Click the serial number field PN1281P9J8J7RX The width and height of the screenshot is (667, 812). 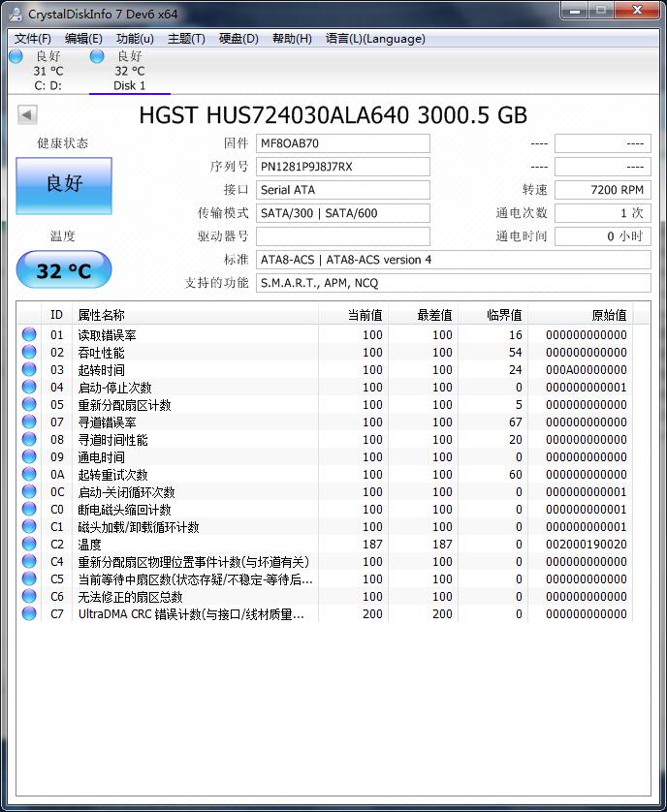(x=342, y=167)
